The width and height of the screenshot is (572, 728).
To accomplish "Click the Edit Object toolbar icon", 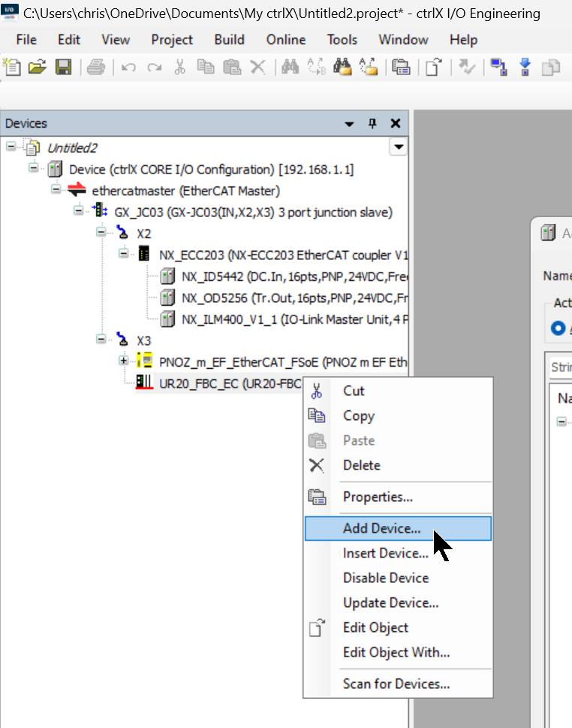I will [x=434, y=68].
